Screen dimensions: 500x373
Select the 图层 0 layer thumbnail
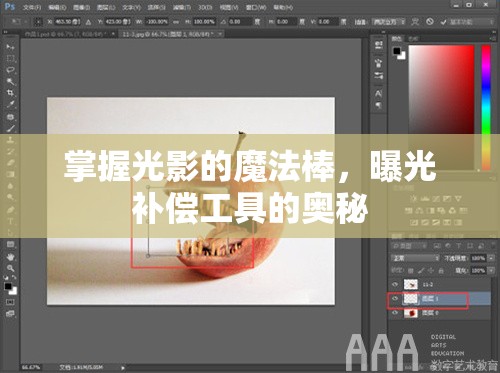[410, 313]
